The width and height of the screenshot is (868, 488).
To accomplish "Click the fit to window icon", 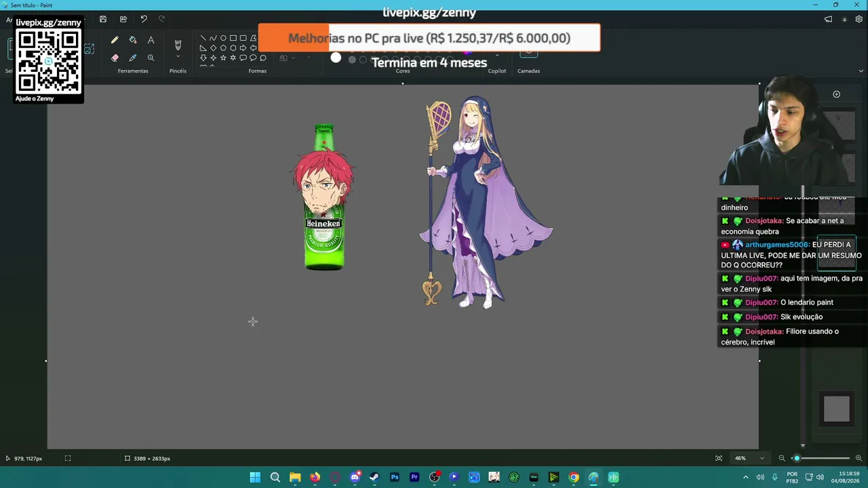I will (x=719, y=458).
